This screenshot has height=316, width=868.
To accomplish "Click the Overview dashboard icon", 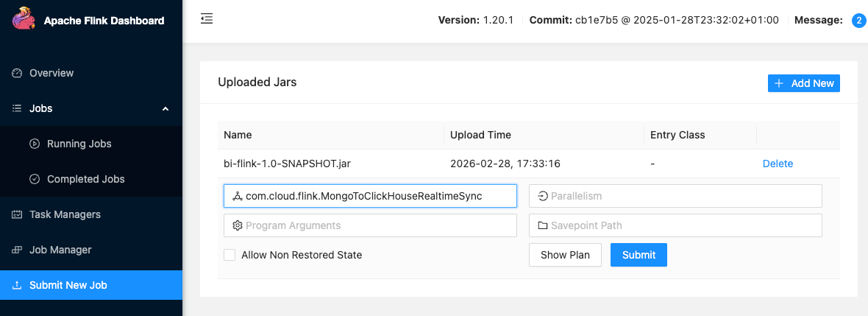I will pyautogui.click(x=17, y=73).
